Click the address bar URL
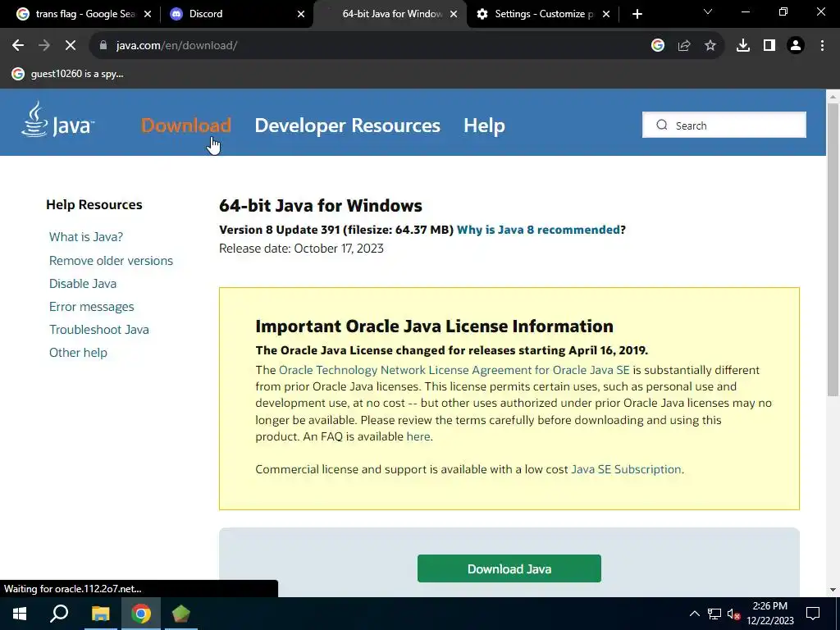Screen dimensions: 840x630 coord(177,46)
